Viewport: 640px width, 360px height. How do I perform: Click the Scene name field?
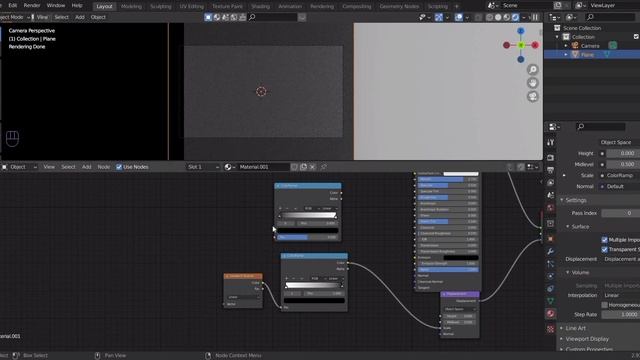[527, 6]
